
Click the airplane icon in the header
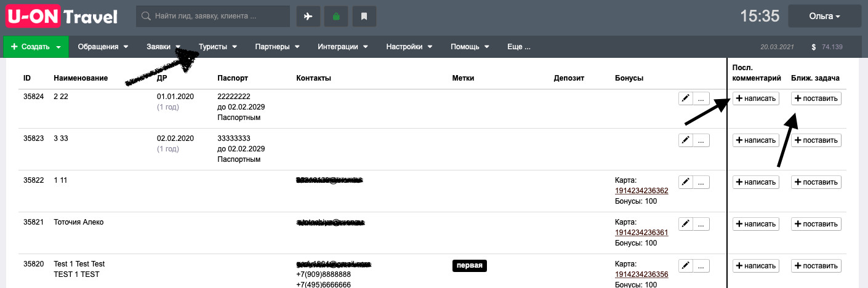pyautogui.click(x=308, y=17)
